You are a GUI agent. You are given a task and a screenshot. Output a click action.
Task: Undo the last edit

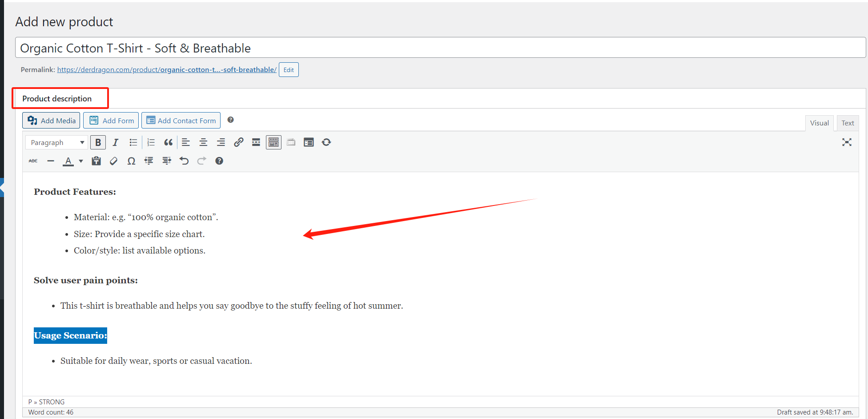(x=184, y=161)
